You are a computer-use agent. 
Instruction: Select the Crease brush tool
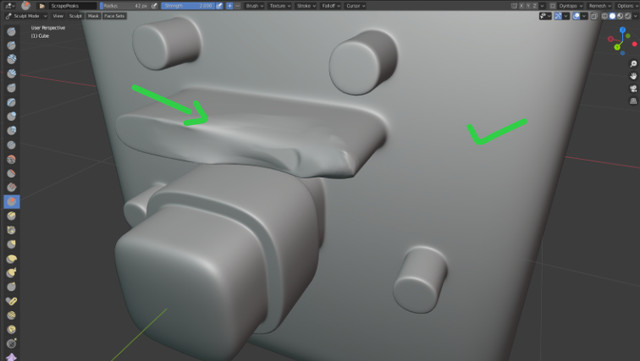click(11, 145)
